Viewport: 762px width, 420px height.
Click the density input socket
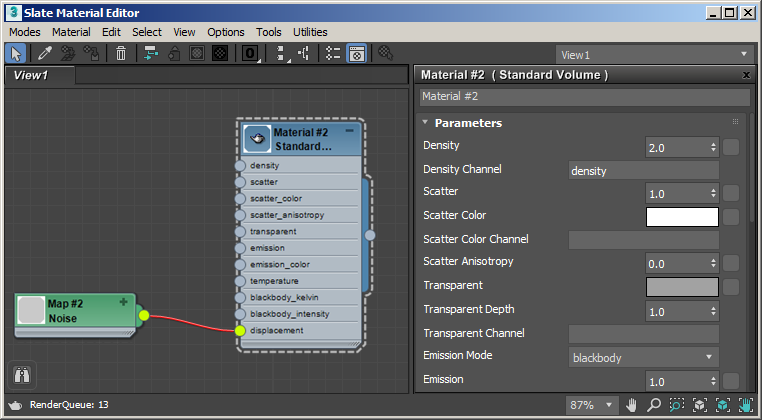240,166
